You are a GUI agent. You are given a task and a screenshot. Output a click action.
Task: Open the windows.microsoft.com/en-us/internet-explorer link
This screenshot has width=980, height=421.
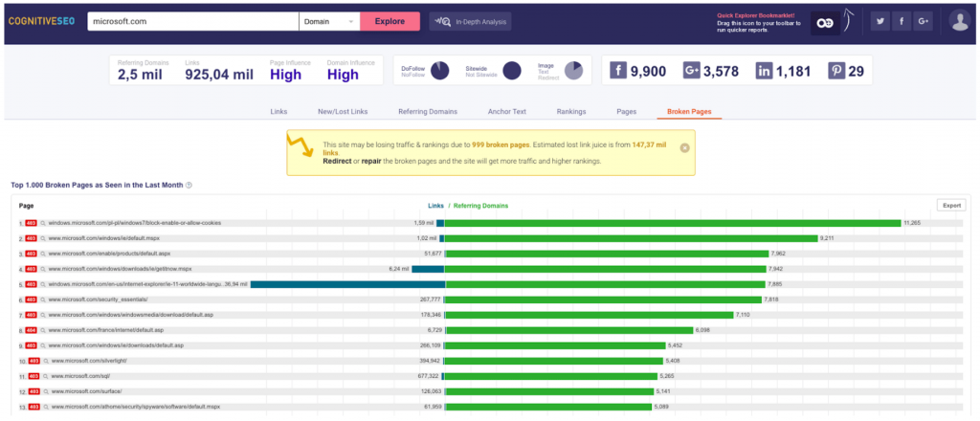134,284
